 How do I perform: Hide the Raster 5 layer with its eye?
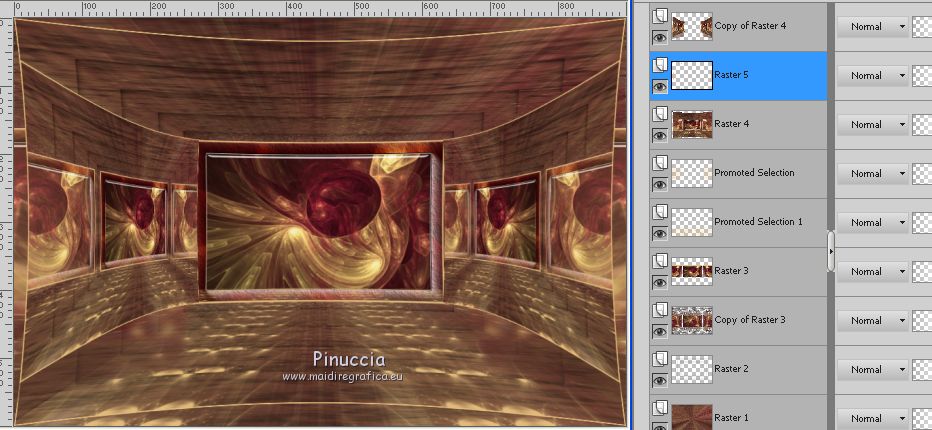pyautogui.click(x=659, y=86)
